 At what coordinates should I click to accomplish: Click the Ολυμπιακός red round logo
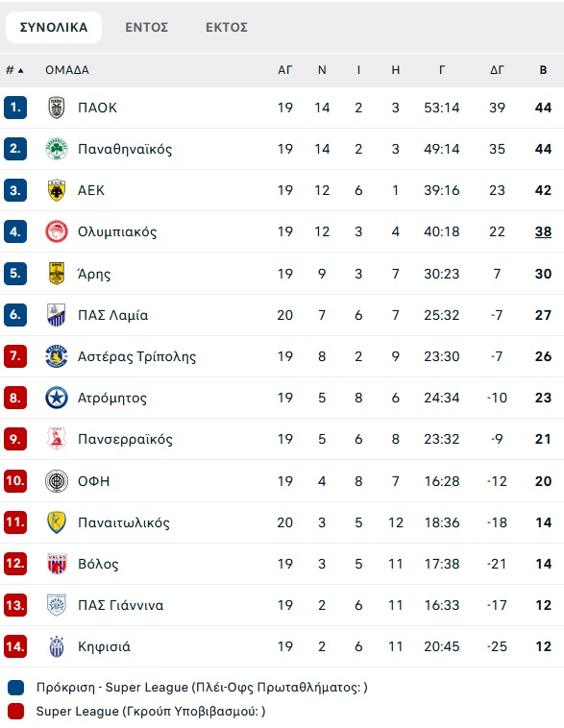click(x=57, y=231)
